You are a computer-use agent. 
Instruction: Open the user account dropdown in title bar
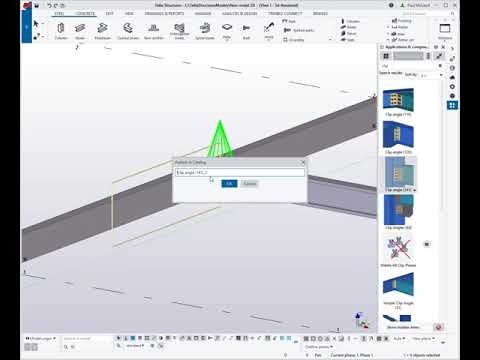point(415,5)
